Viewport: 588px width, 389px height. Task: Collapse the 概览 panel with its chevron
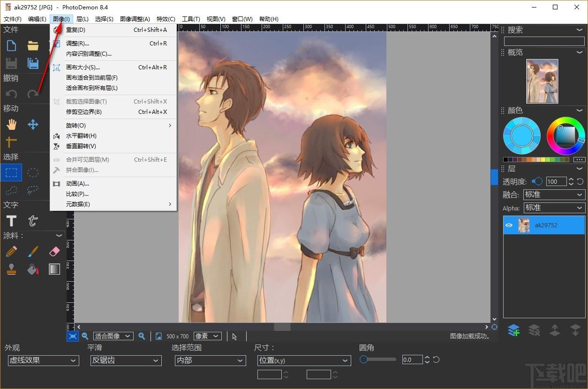click(580, 52)
